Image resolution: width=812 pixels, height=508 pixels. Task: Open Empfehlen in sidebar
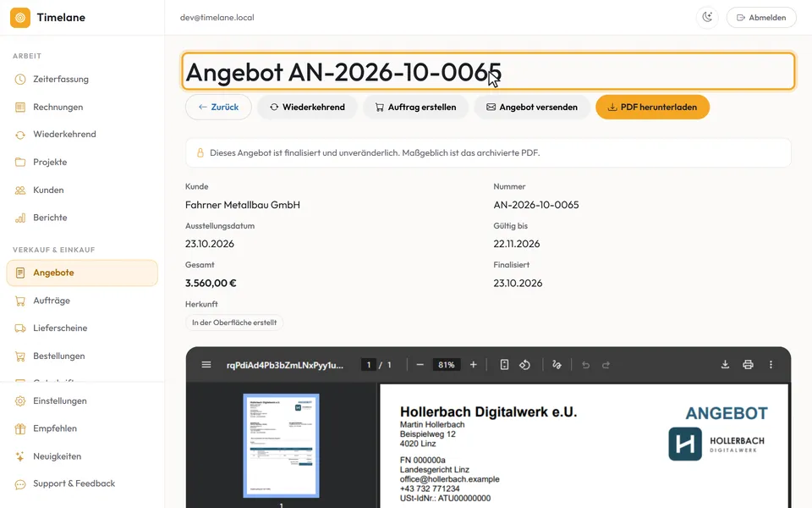82,428
